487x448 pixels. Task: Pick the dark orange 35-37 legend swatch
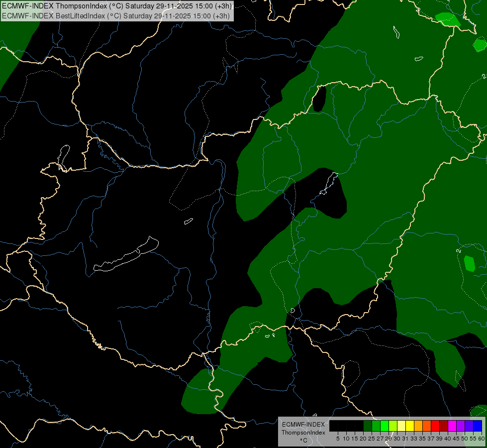tap(427, 426)
